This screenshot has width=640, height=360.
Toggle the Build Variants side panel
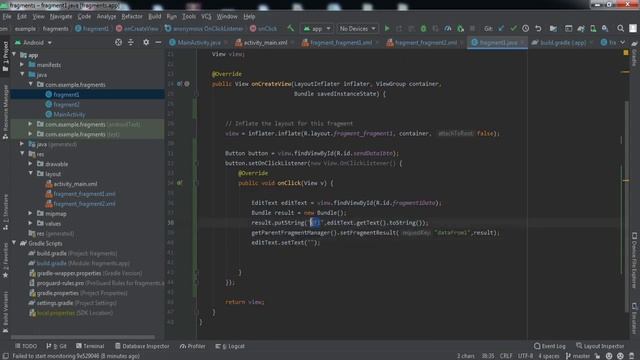click(5, 313)
